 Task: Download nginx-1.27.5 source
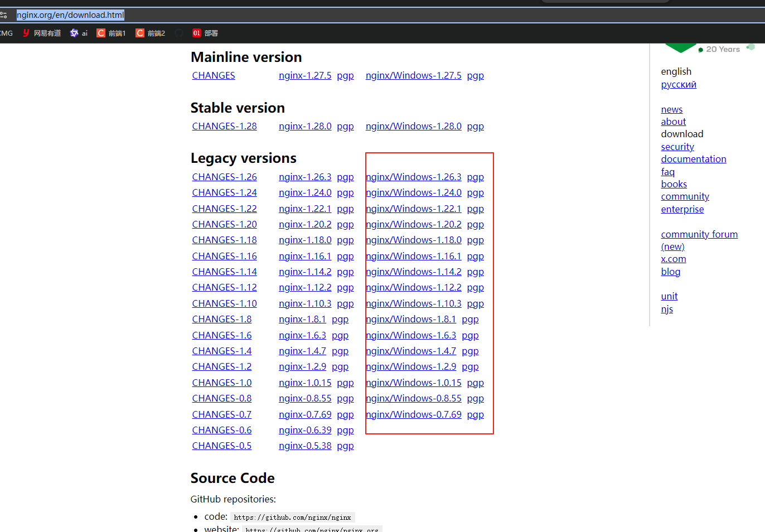coord(305,75)
